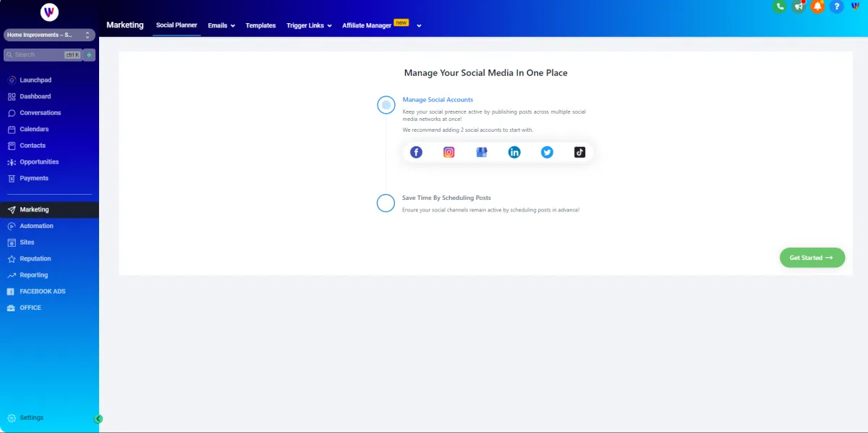
Task: Switch to the Social Planner tab
Action: (x=176, y=25)
